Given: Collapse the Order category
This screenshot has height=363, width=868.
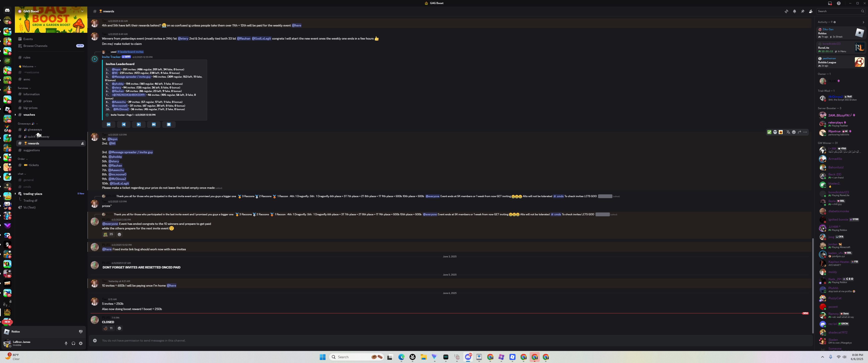Looking at the screenshot, I should click(x=22, y=159).
